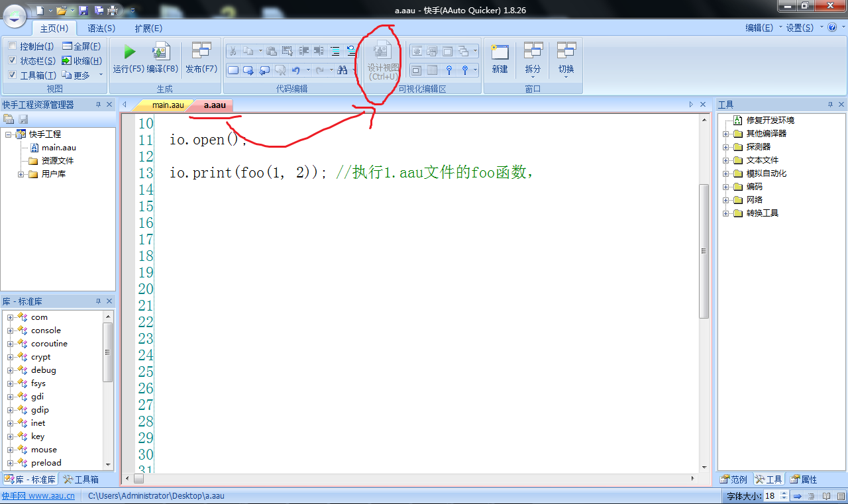Click the Open folder icon in quick access
Image resolution: width=848 pixels, height=504 pixels.
pos(62,11)
